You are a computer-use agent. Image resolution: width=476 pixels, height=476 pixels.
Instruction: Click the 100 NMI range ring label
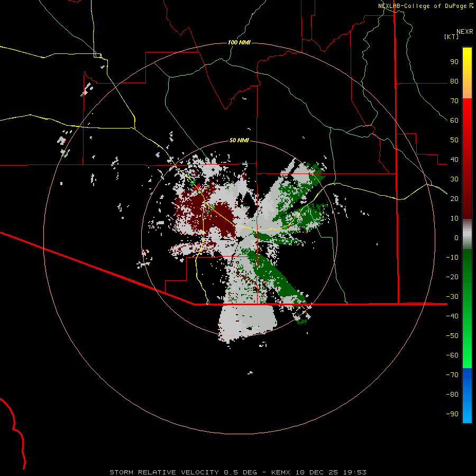click(239, 42)
